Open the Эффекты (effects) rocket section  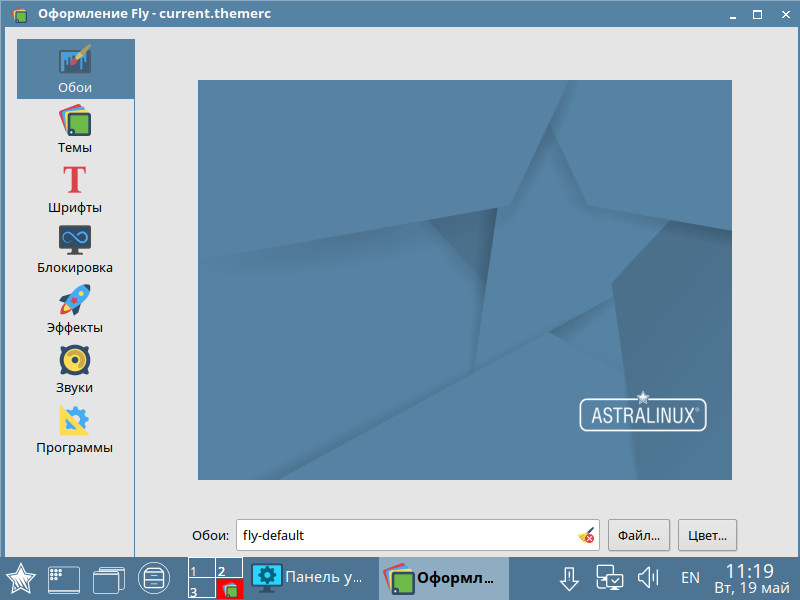coord(76,309)
